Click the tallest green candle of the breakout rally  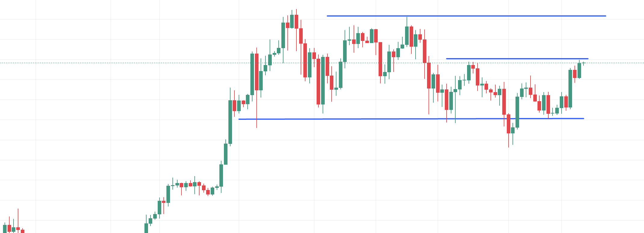tap(230, 122)
